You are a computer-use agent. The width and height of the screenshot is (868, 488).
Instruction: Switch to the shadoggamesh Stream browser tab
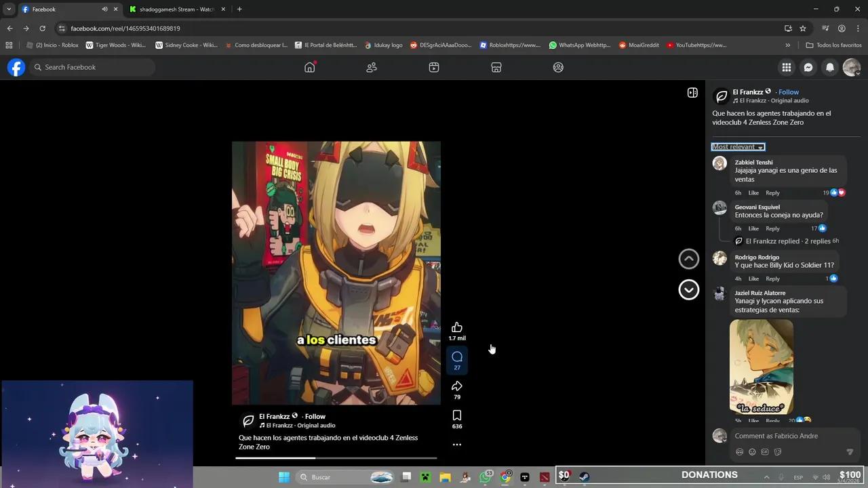click(x=176, y=9)
